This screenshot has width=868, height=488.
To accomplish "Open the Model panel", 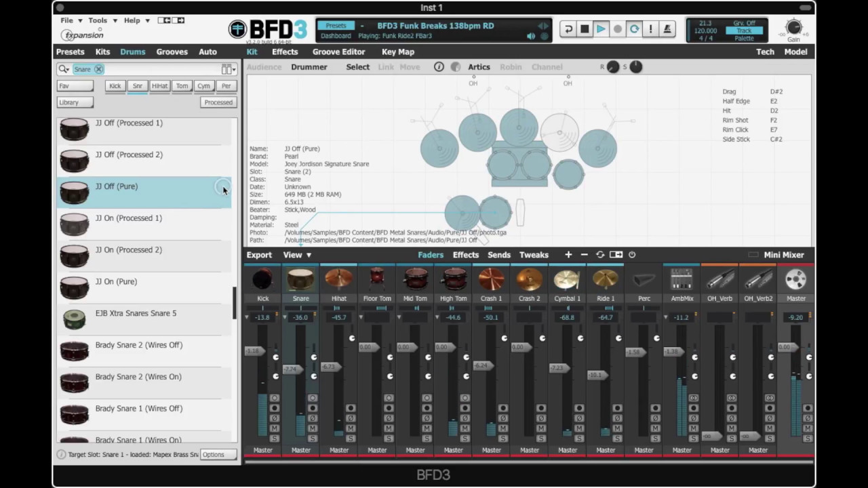I will coord(795,52).
